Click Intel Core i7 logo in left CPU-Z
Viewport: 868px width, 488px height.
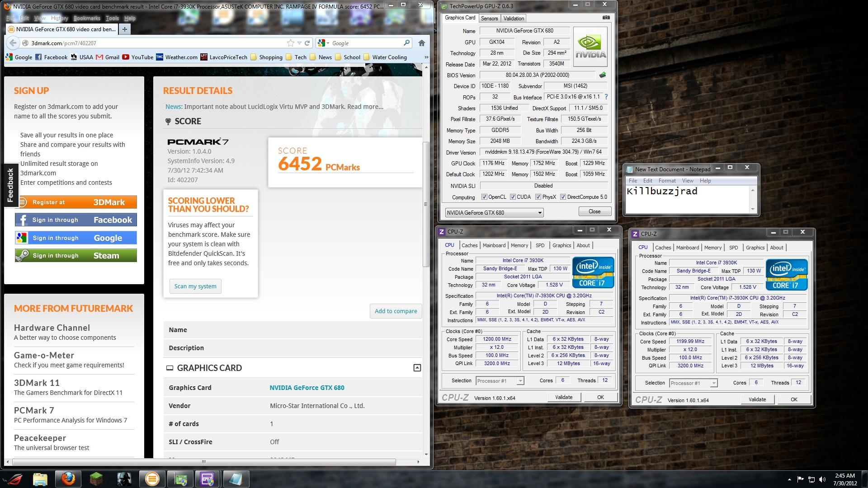(x=593, y=272)
